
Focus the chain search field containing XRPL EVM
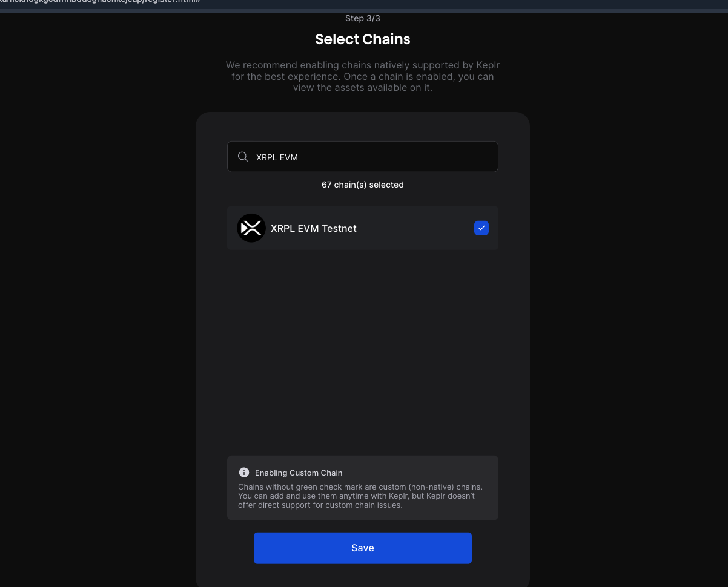tap(363, 157)
